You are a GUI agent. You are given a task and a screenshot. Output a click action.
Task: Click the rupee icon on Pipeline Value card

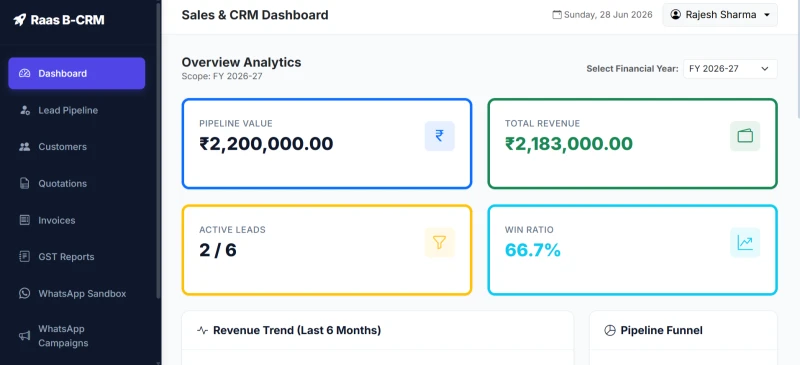439,136
